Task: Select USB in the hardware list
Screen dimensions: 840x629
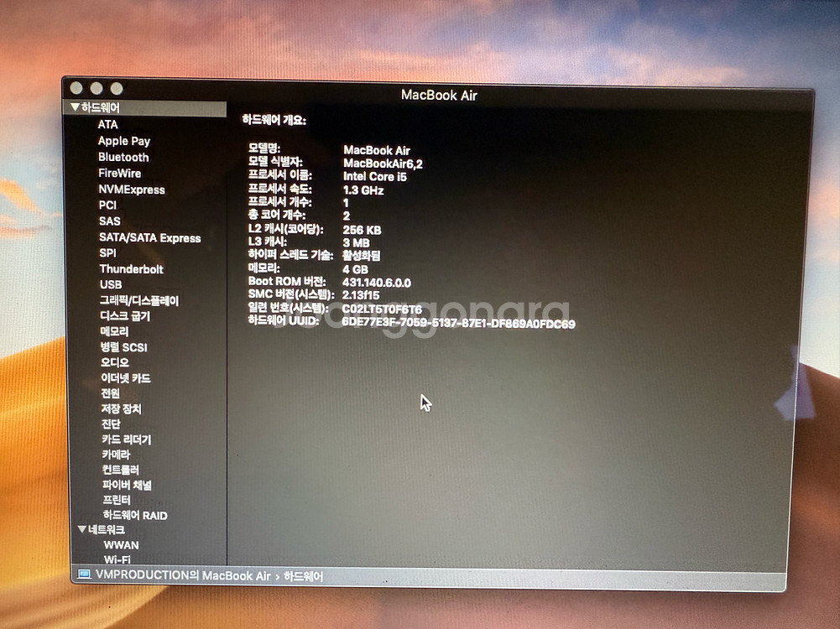Action: [110, 284]
